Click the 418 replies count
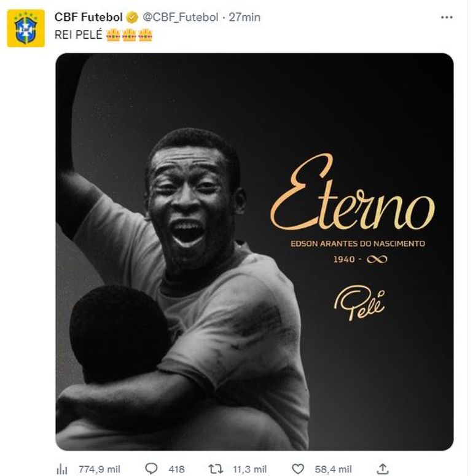This screenshot has height=476, width=473. click(x=176, y=469)
